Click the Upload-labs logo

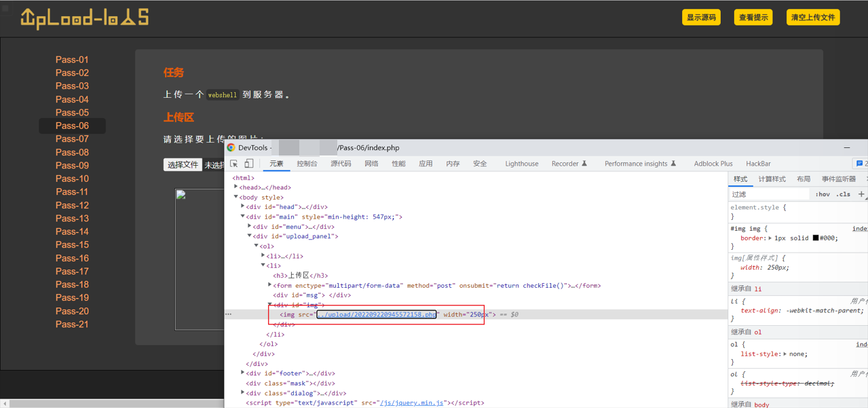tap(85, 18)
